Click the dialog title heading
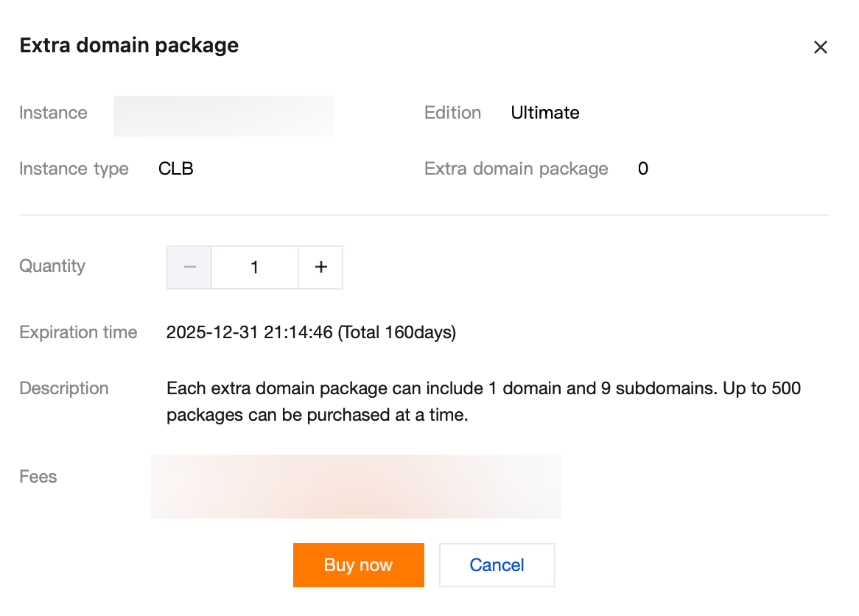 pyautogui.click(x=129, y=46)
